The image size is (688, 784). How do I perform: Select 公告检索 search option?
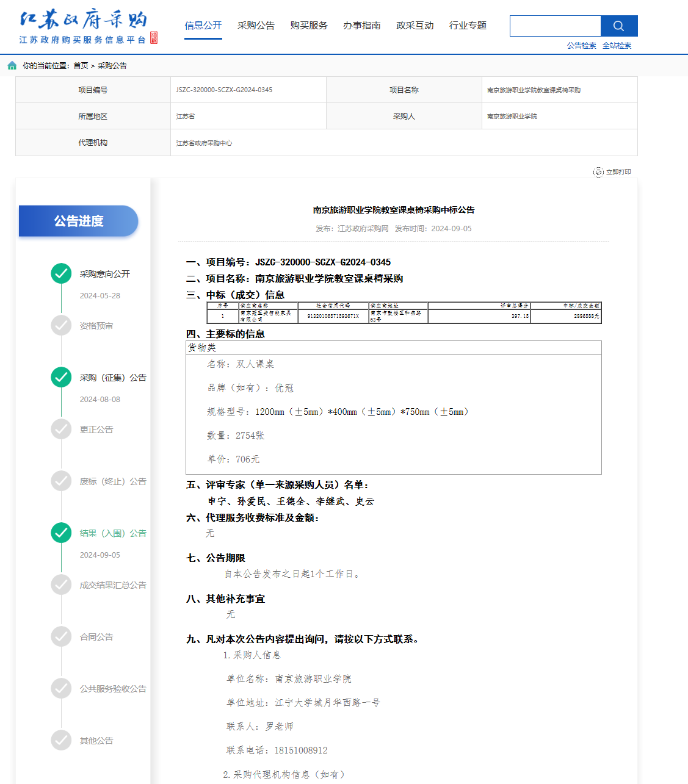582,46
